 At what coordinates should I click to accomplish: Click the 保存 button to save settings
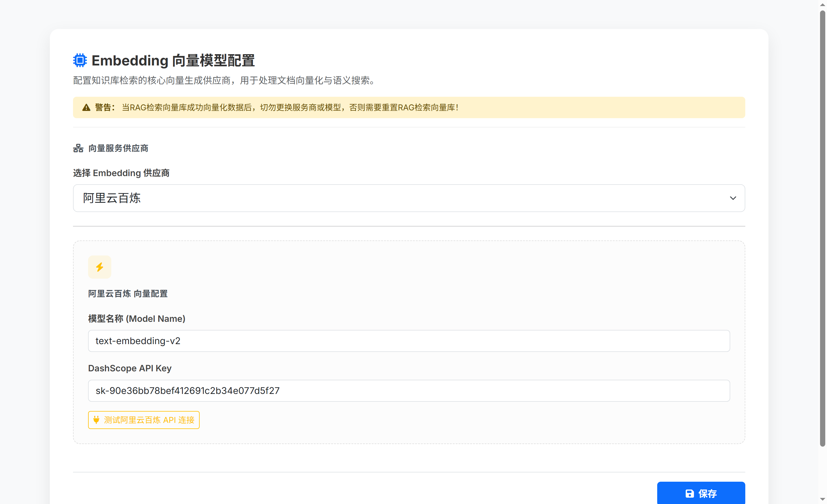pyautogui.click(x=701, y=493)
